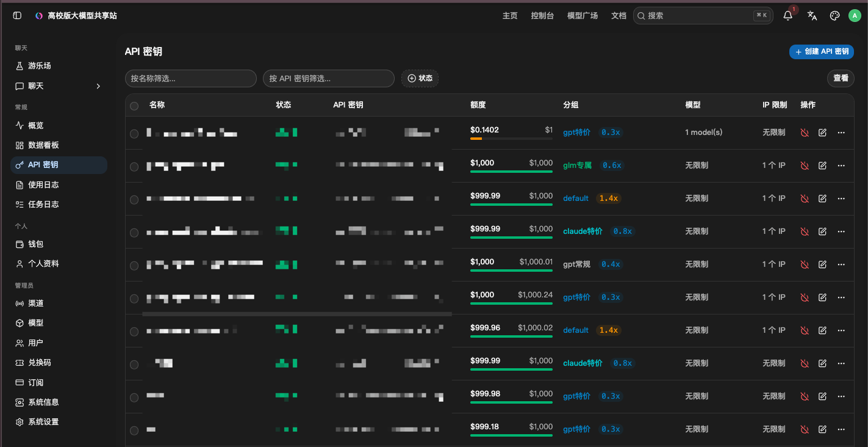Viewport: 868px width, 447px height.
Task: Go to 控制台 in top navigation
Action: click(542, 16)
